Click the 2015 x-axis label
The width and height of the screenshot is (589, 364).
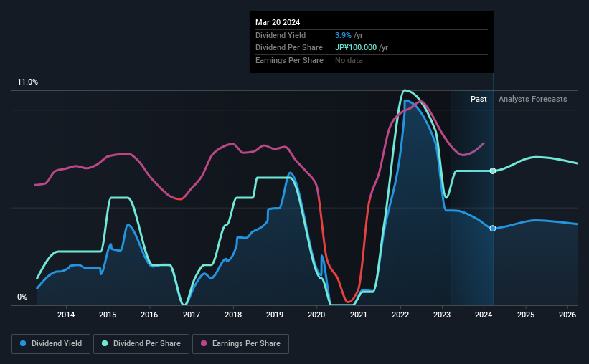[108, 315]
